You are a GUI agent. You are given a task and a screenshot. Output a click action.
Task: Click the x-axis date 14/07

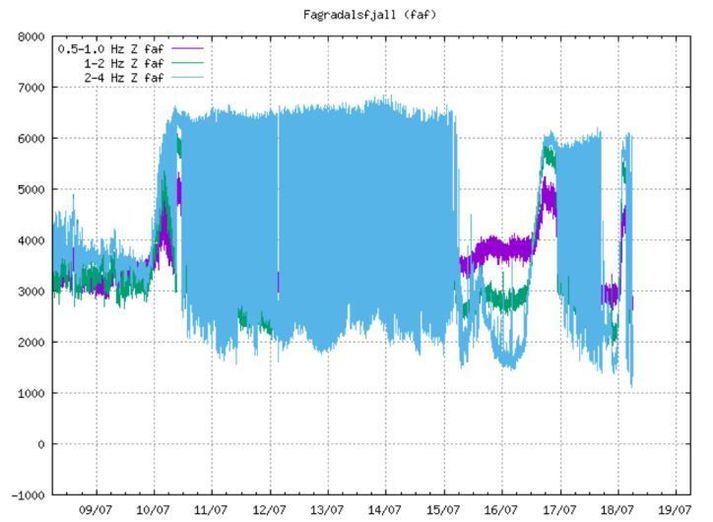385,510
